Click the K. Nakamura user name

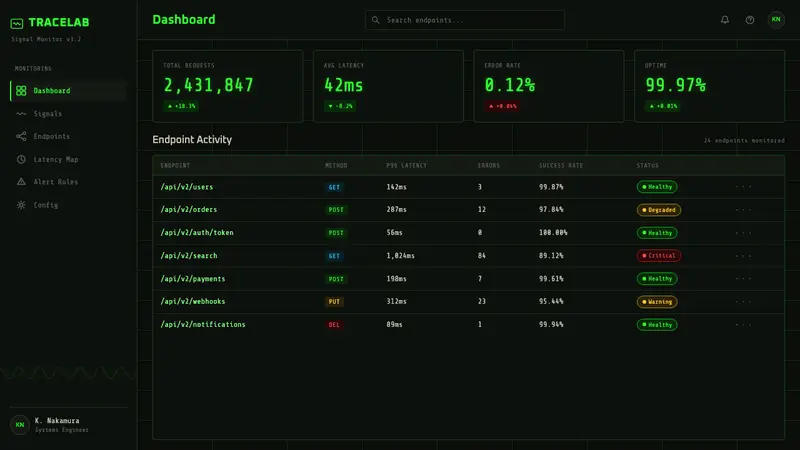[x=57, y=421]
